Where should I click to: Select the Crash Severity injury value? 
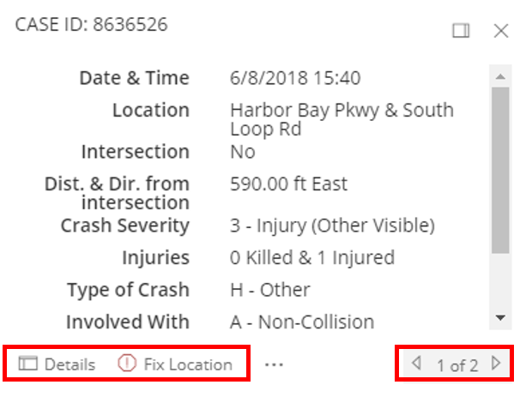click(333, 226)
